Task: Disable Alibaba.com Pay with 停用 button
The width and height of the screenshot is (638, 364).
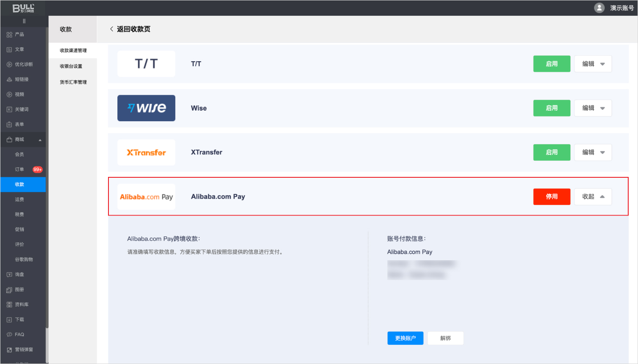Action: click(552, 196)
